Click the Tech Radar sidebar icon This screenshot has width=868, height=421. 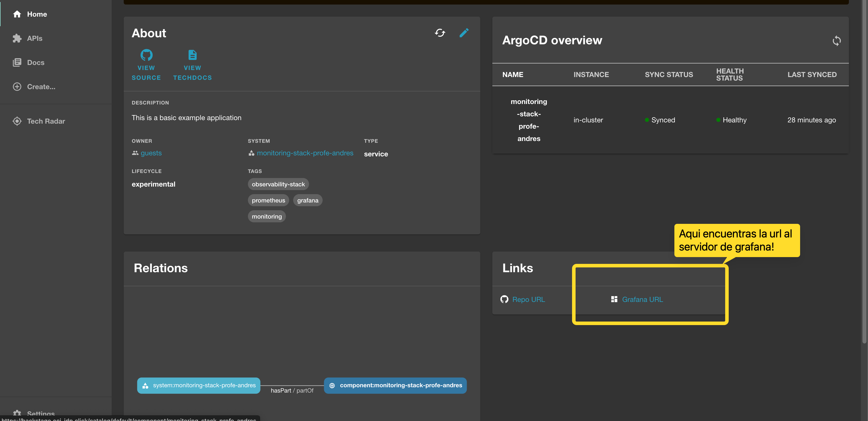17,121
